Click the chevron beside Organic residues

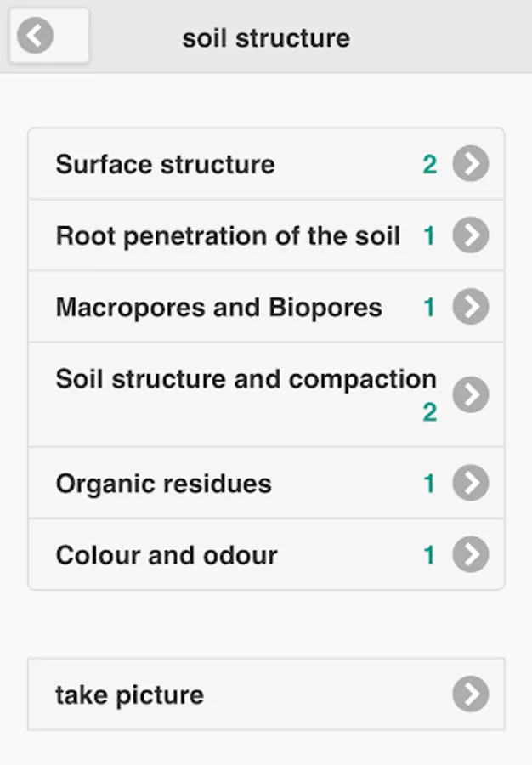click(x=470, y=484)
